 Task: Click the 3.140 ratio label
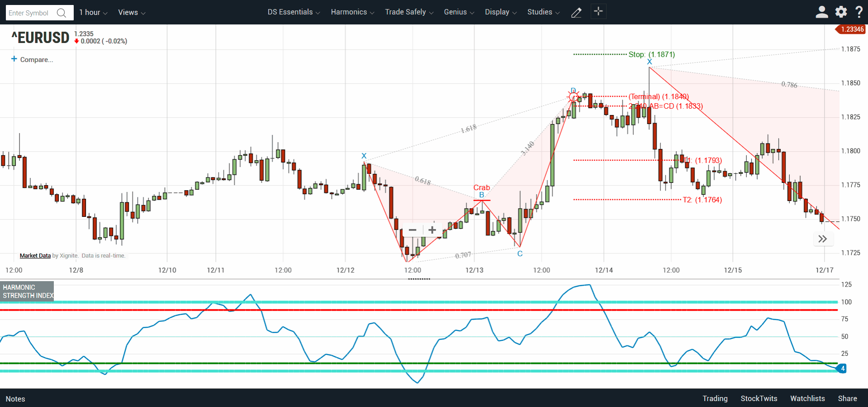pyautogui.click(x=527, y=148)
